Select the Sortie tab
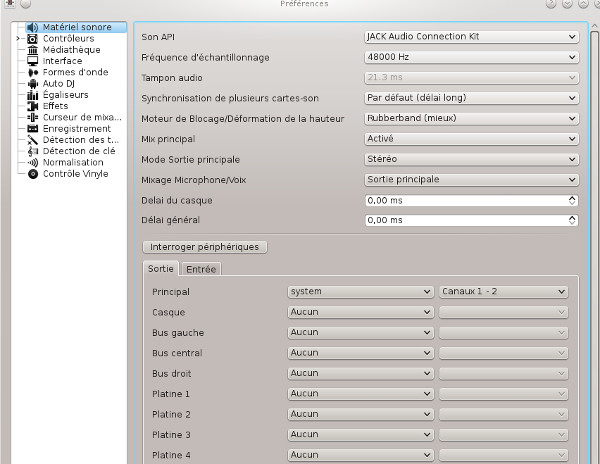This screenshot has height=464, width=600. pos(160,268)
